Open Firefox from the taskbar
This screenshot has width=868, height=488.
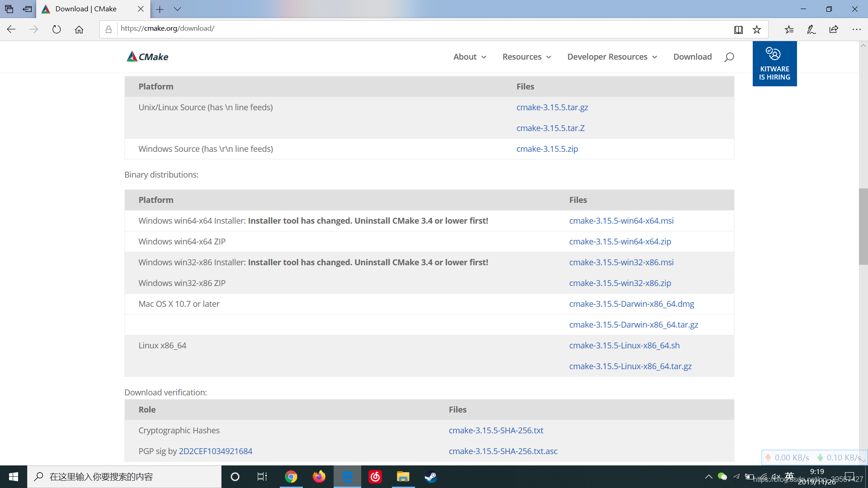(x=320, y=477)
